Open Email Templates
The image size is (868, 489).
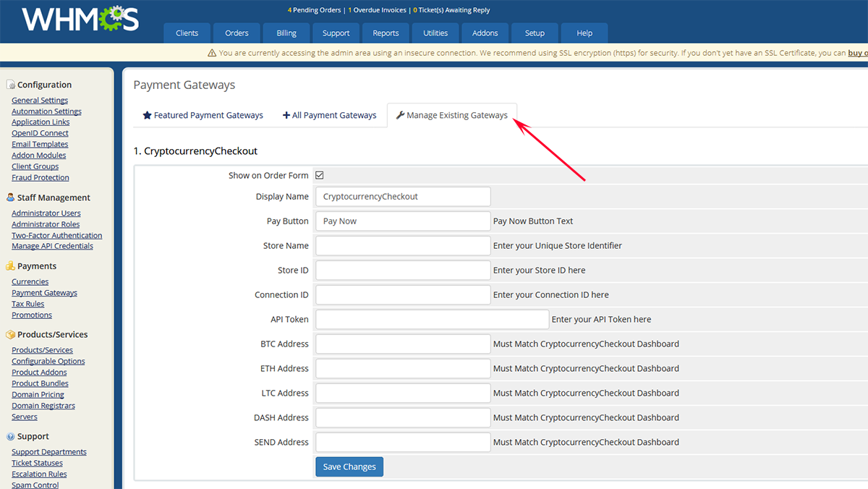40,145
